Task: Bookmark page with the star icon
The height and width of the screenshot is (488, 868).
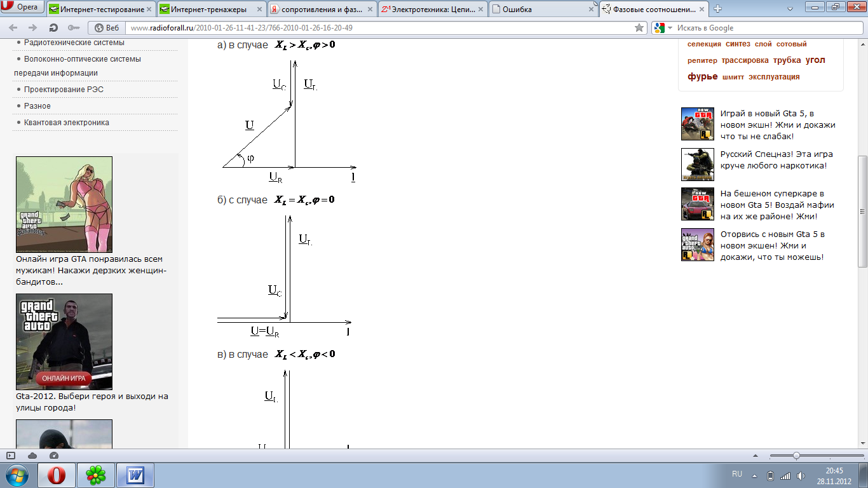Action: (639, 28)
